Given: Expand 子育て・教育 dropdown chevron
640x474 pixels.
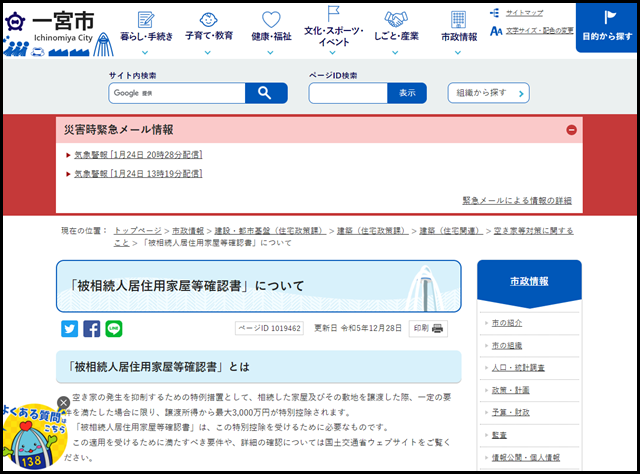Looking at the screenshot, I should coord(208,53).
